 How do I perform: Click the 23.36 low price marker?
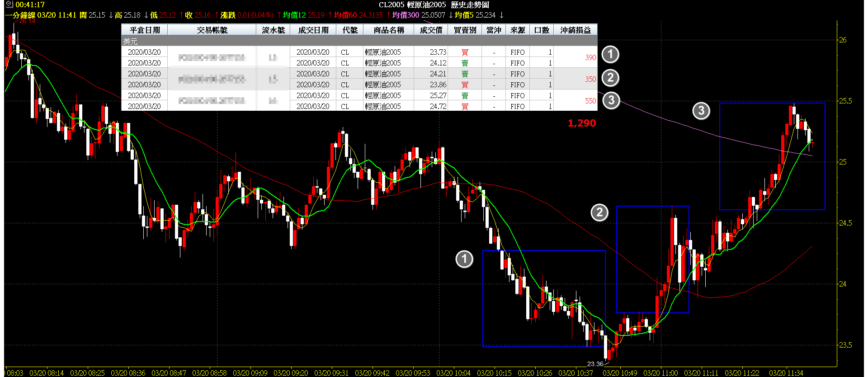pyautogui.click(x=595, y=364)
